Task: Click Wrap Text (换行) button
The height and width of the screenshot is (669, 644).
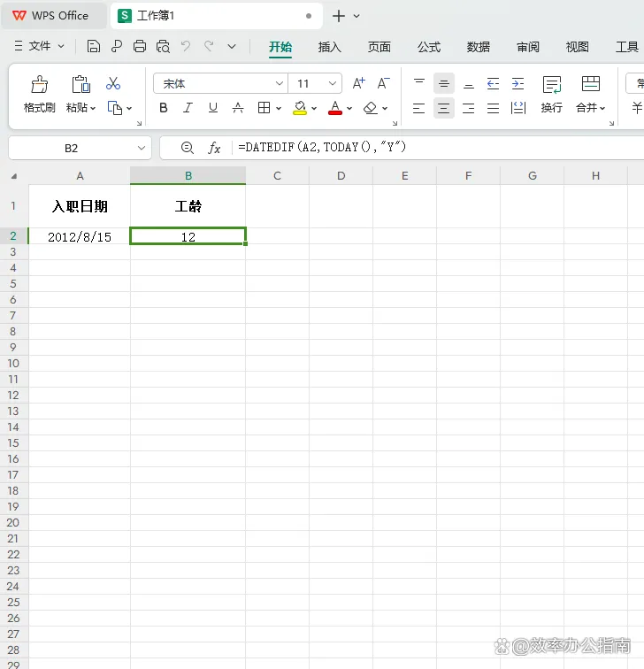Action: 552,95
